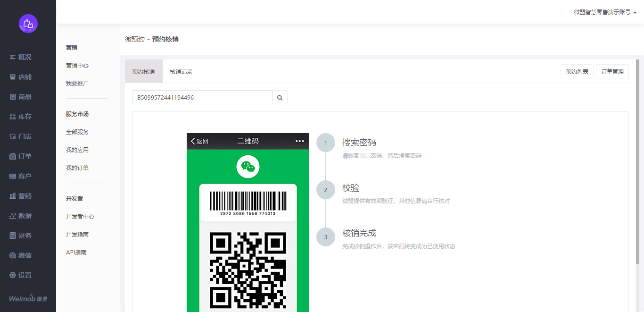
Task: Open 我的应用 in the submenu
Action: coord(77,150)
